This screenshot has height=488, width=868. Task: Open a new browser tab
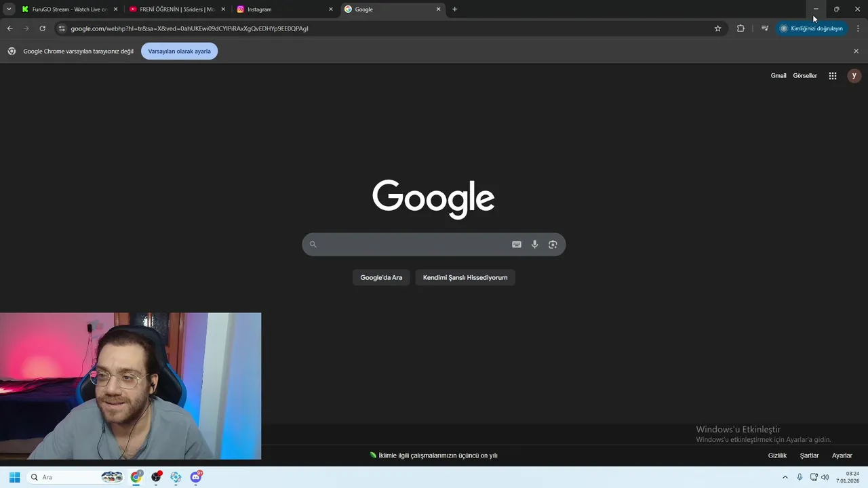click(x=454, y=9)
